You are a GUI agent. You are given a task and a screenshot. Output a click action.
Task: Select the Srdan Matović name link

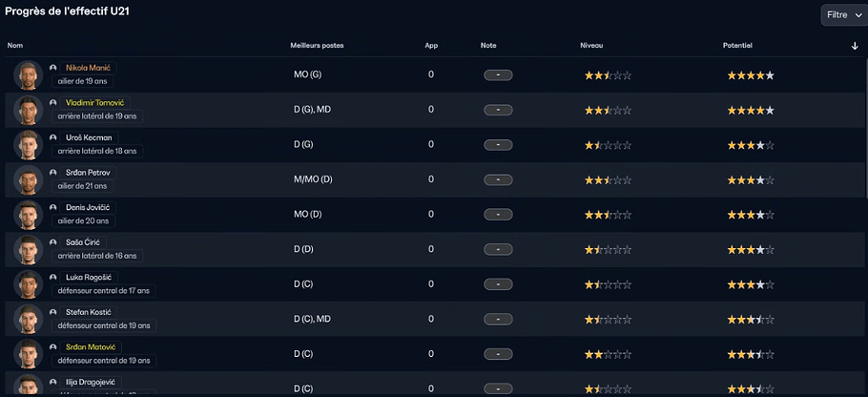click(91, 347)
